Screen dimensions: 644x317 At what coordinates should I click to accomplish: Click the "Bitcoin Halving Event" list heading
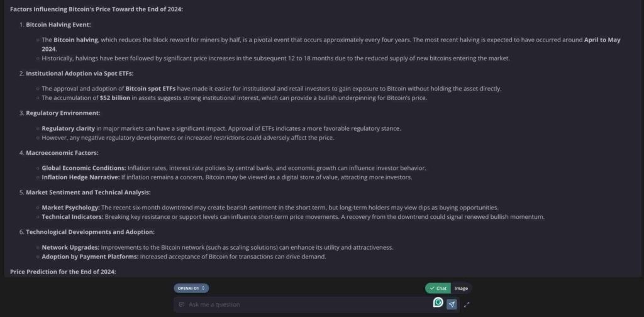58,25
